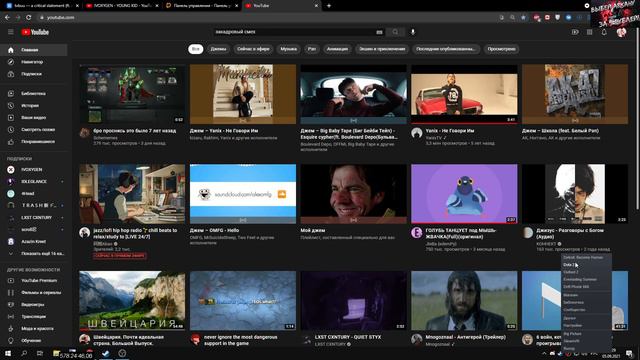Open IDLEGLANCE channel subscription
The image size is (640, 360).
coord(34,182)
